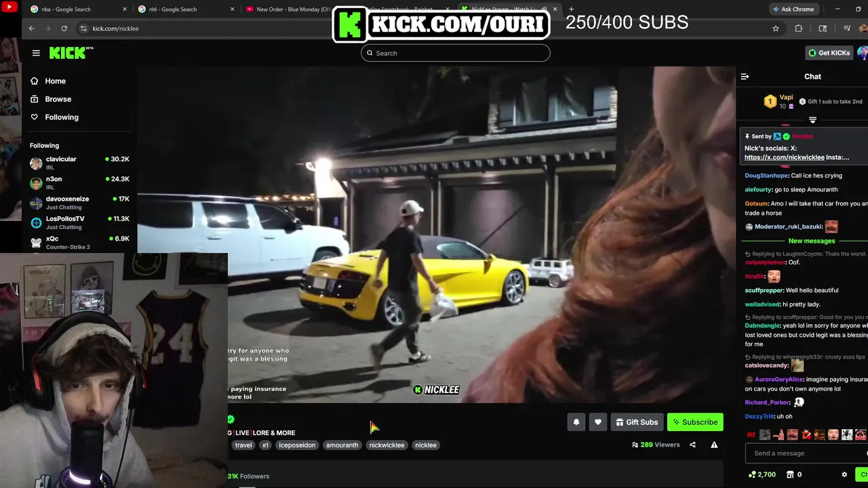This screenshot has height=488, width=868.
Task: Go back in the browser
Action: (31, 28)
